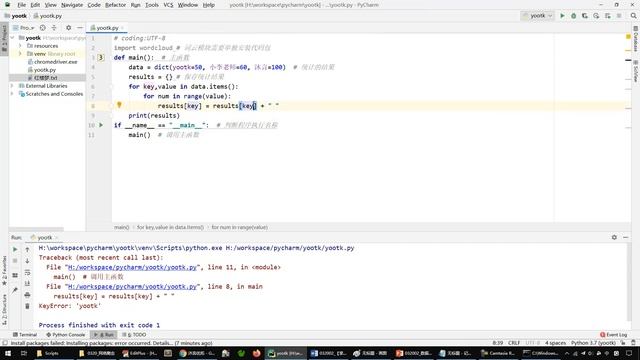Expand the resources folder

(20, 46)
